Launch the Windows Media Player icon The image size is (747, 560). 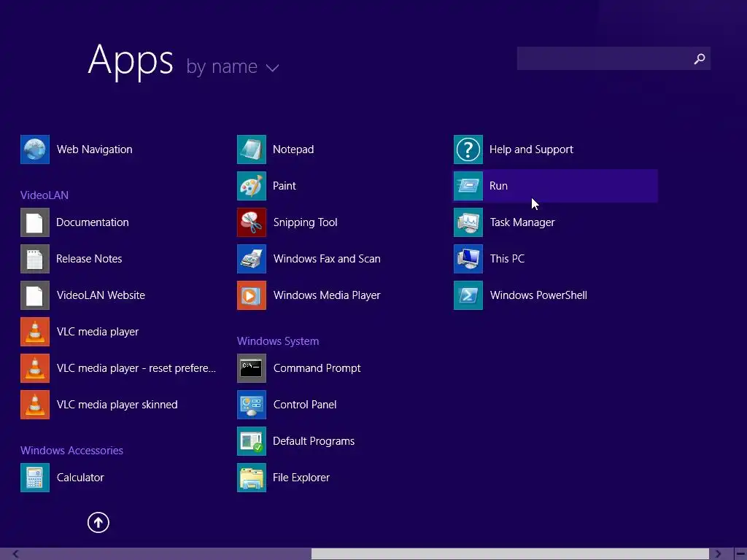point(252,295)
